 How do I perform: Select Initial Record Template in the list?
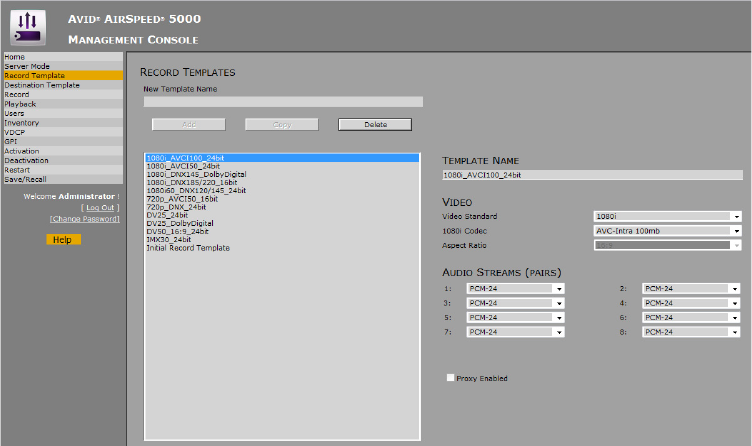point(282,248)
